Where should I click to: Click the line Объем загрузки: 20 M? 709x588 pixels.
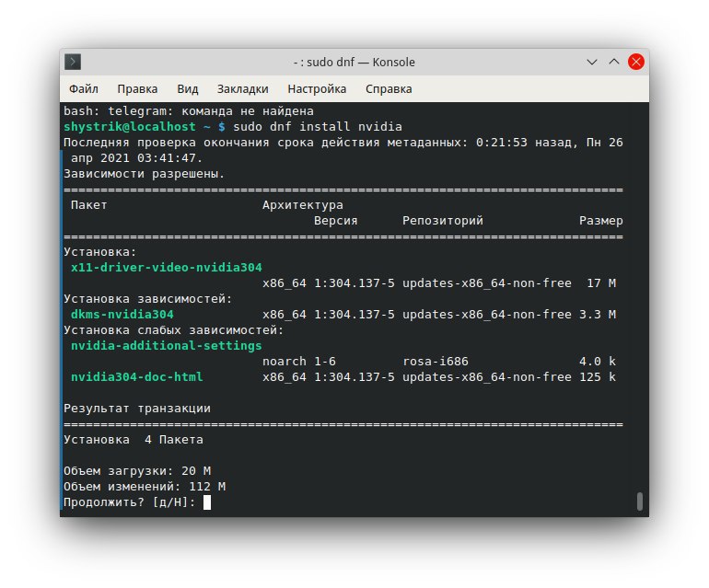pyautogui.click(x=137, y=471)
